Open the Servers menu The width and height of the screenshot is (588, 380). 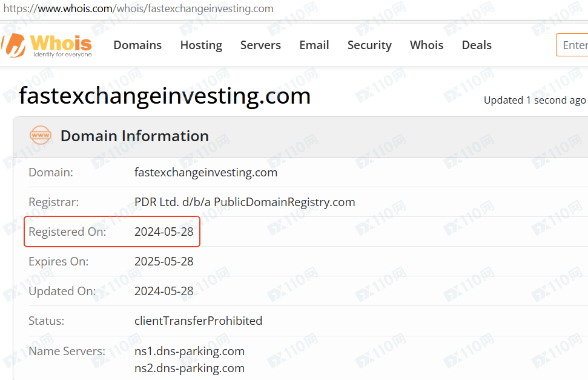coord(260,45)
